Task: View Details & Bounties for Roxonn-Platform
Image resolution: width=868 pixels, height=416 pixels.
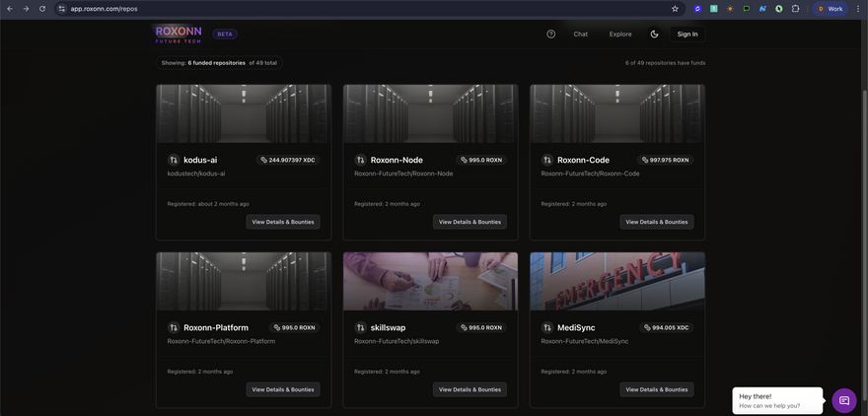Action: coord(283,389)
